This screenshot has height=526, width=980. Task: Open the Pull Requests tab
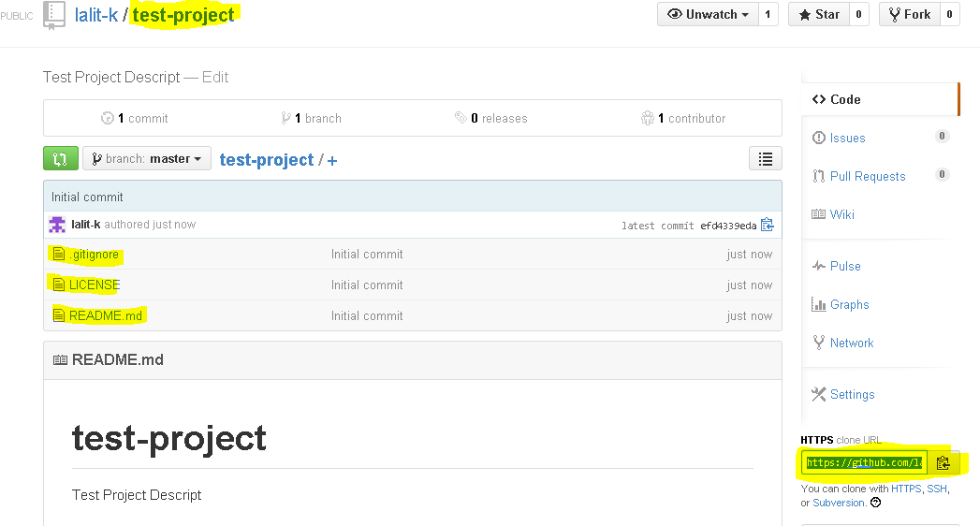point(867,176)
